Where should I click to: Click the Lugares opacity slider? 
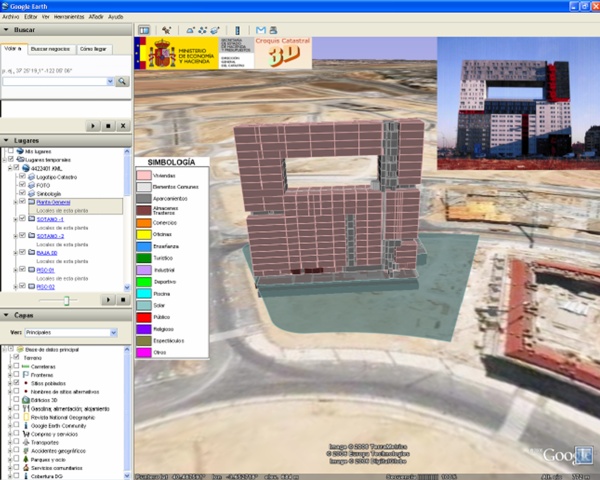66,300
